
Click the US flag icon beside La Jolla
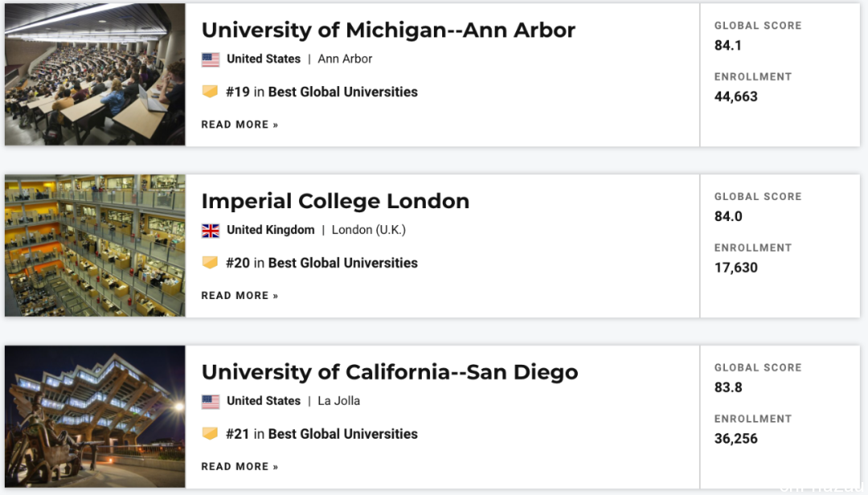click(211, 402)
